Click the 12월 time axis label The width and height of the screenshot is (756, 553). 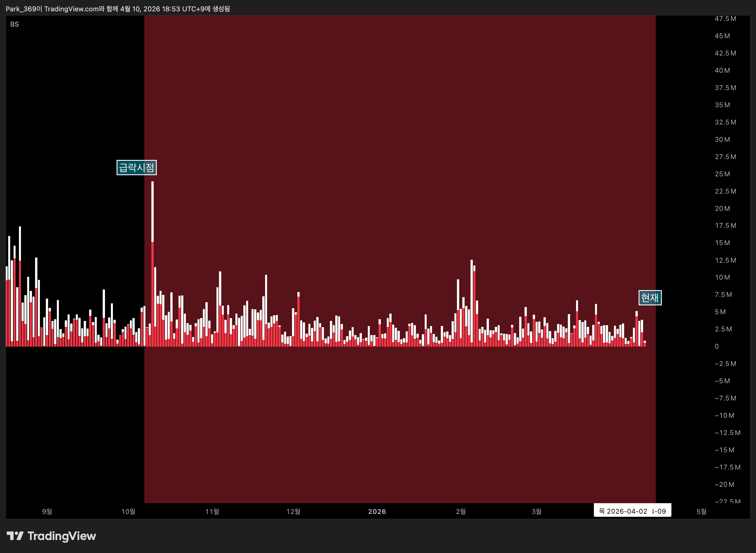pyautogui.click(x=293, y=511)
